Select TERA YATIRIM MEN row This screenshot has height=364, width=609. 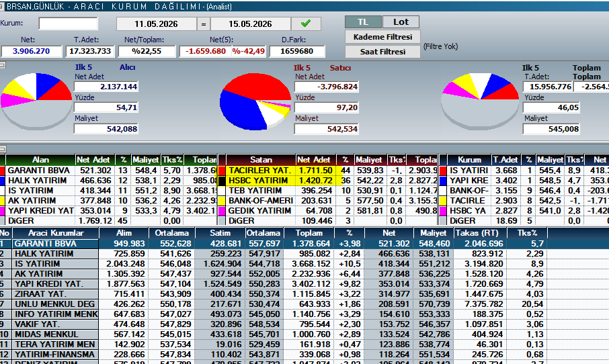pos(274,345)
